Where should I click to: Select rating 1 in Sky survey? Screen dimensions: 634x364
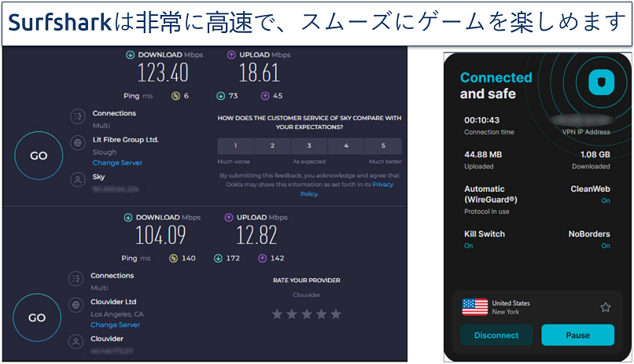click(235, 146)
